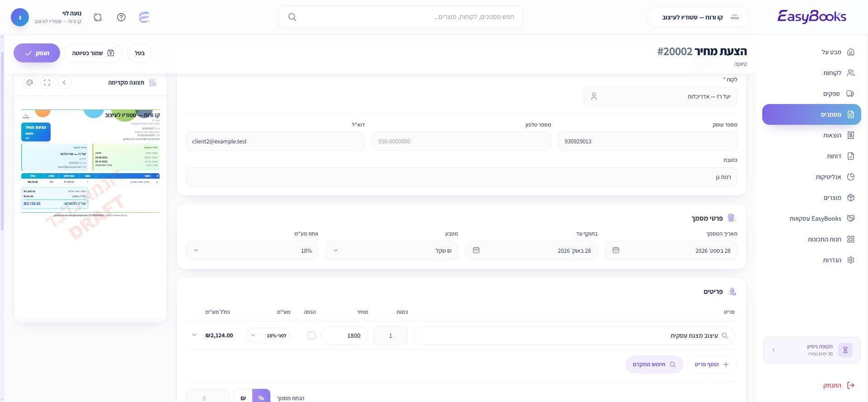Open הגדרות settings menu
The width and height of the screenshot is (868, 402).
811,260
